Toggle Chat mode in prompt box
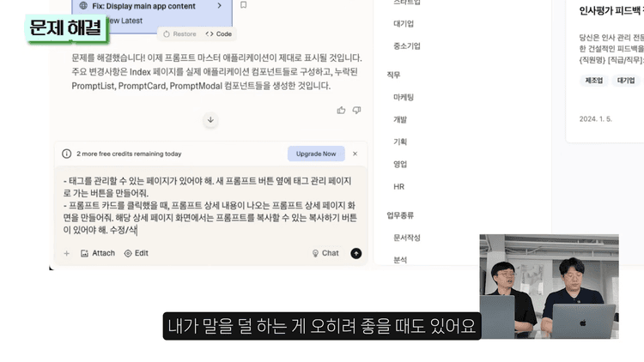 [325, 253]
